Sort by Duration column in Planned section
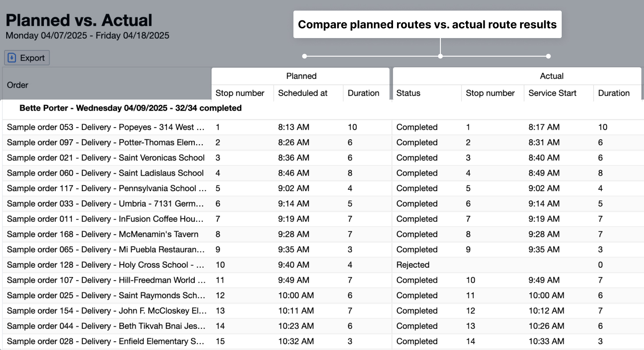The height and width of the screenshot is (350, 644). tap(364, 93)
